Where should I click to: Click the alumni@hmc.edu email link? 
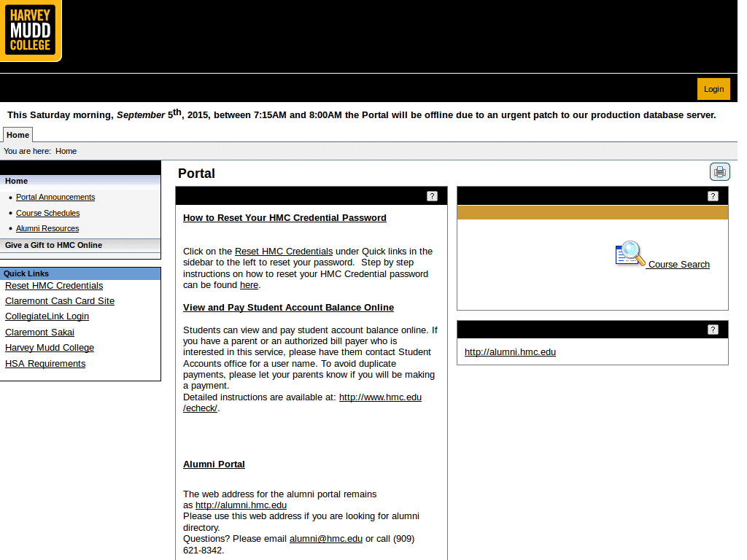coord(326,539)
